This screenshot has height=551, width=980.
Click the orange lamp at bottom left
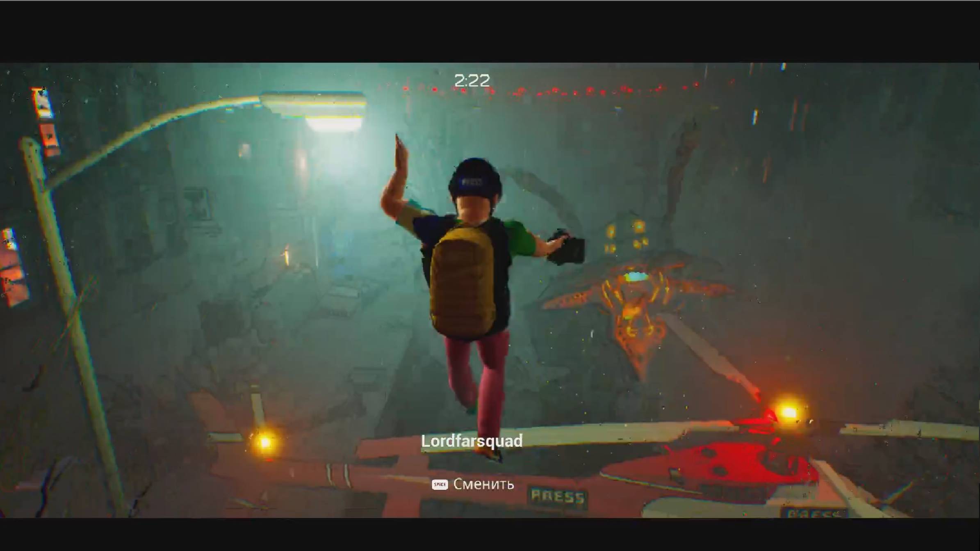click(x=264, y=442)
